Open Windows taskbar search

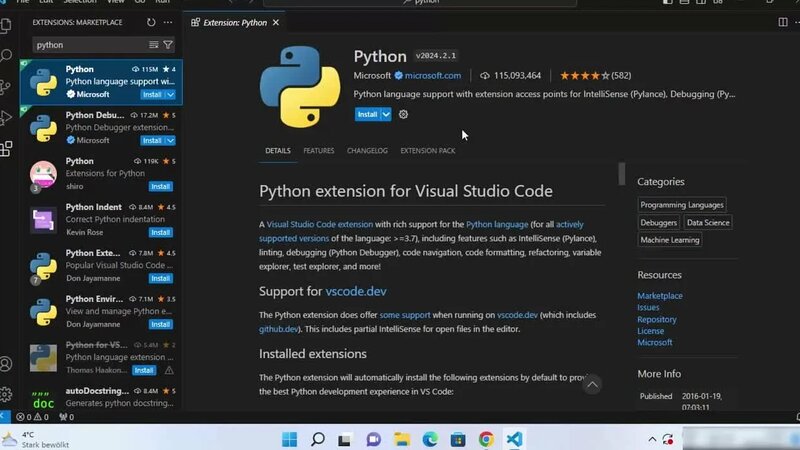point(318,439)
